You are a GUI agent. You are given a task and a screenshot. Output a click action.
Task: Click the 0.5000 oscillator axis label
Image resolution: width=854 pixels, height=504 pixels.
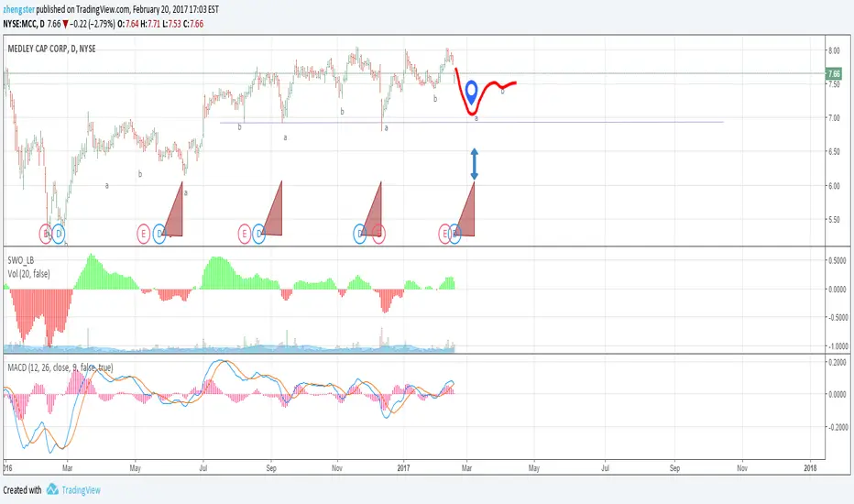click(838, 260)
